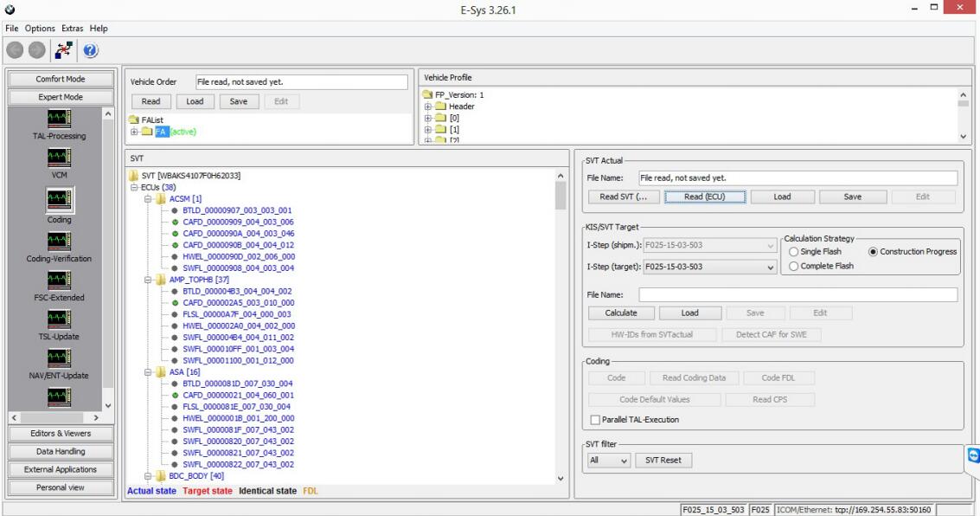Select the Single Flash radio button

(x=793, y=251)
